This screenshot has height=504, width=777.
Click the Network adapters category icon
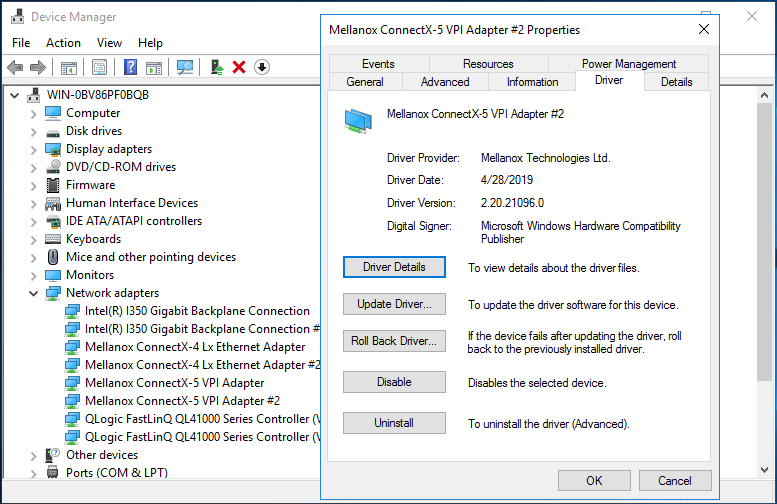[x=53, y=293]
